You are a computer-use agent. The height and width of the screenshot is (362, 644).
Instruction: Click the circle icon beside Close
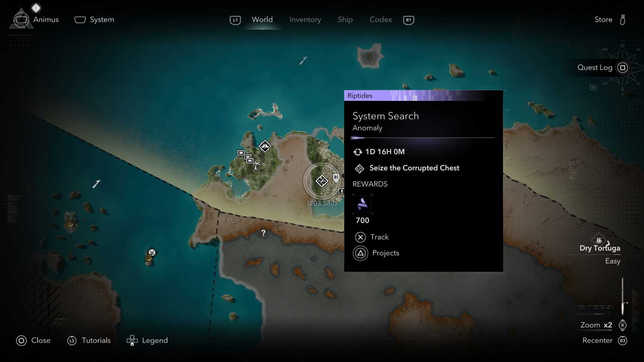(x=21, y=341)
